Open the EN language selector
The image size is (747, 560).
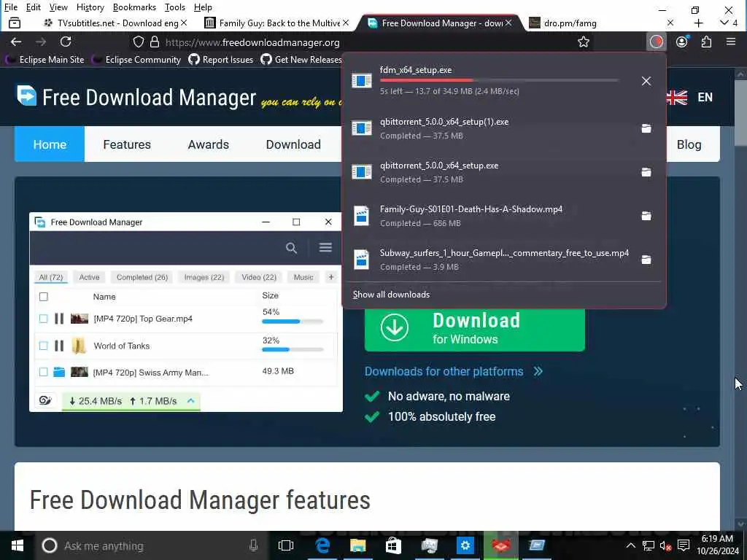pyautogui.click(x=705, y=97)
